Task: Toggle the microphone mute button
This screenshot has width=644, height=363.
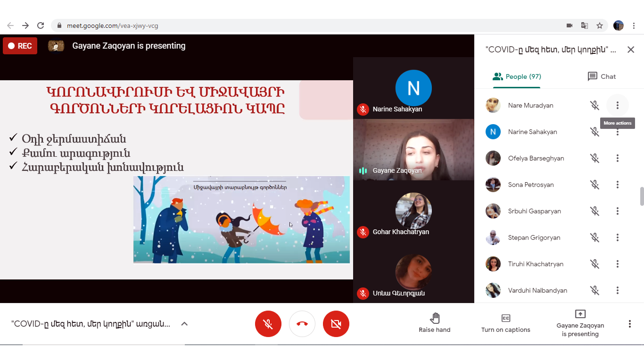Action: [268, 324]
